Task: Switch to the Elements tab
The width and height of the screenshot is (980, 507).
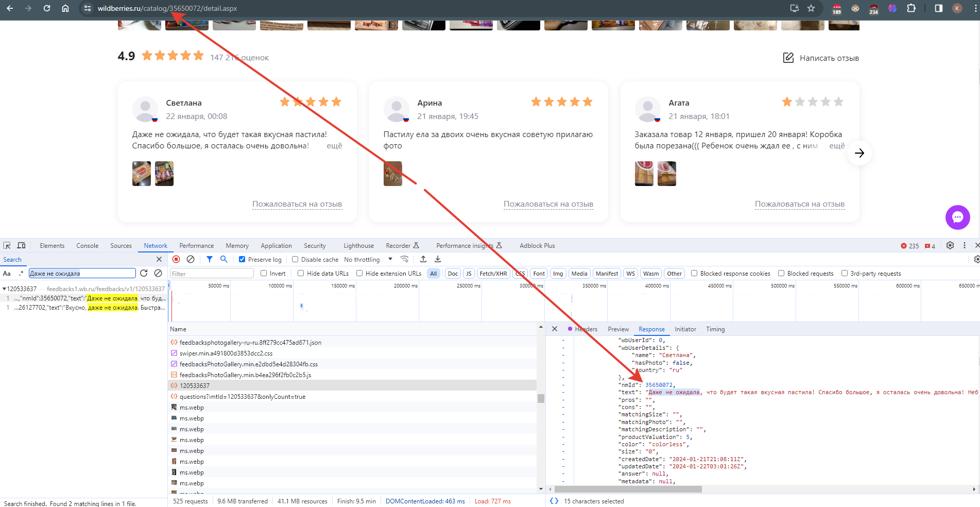Action: coord(52,246)
